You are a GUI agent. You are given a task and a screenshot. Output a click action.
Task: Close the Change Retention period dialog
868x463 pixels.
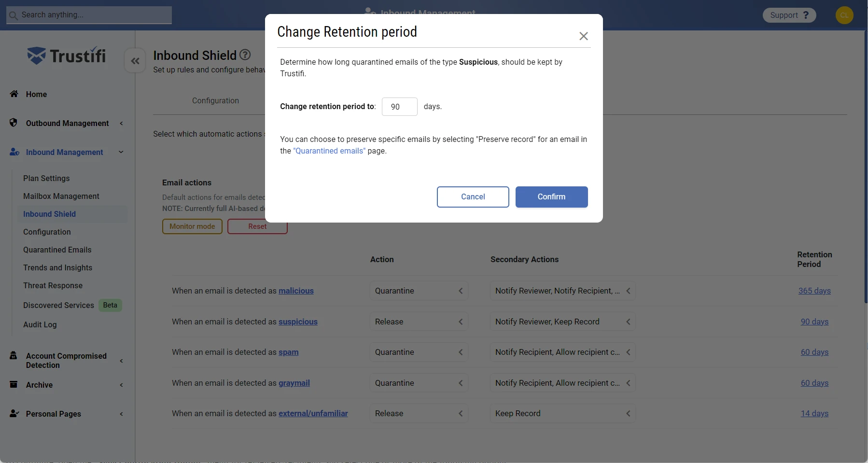point(583,36)
